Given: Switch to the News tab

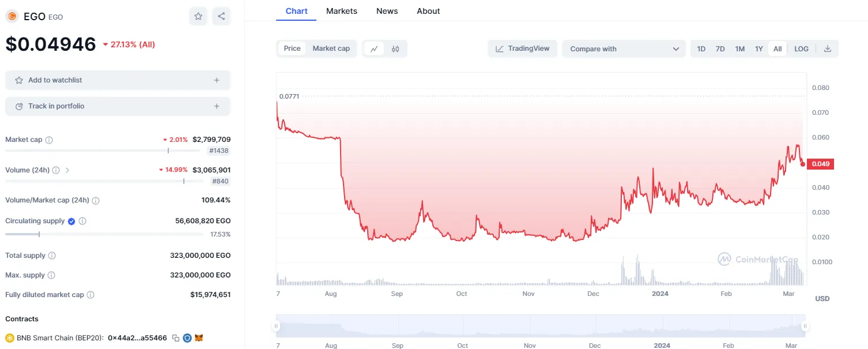Looking at the screenshot, I should click(387, 11).
